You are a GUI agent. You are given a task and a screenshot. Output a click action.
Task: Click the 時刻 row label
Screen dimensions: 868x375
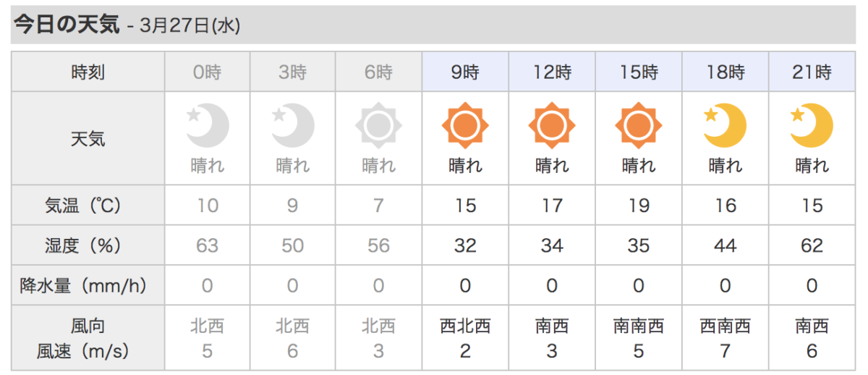click(x=88, y=72)
